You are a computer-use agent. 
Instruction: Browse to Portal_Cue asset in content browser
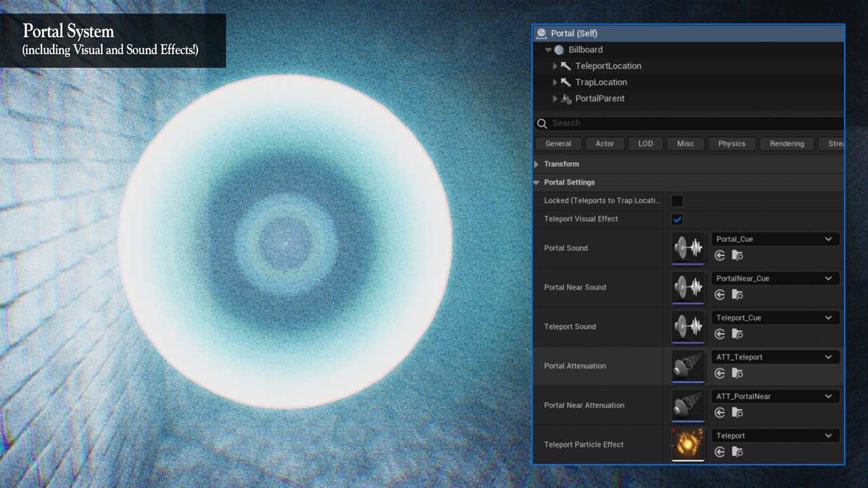[737, 256]
